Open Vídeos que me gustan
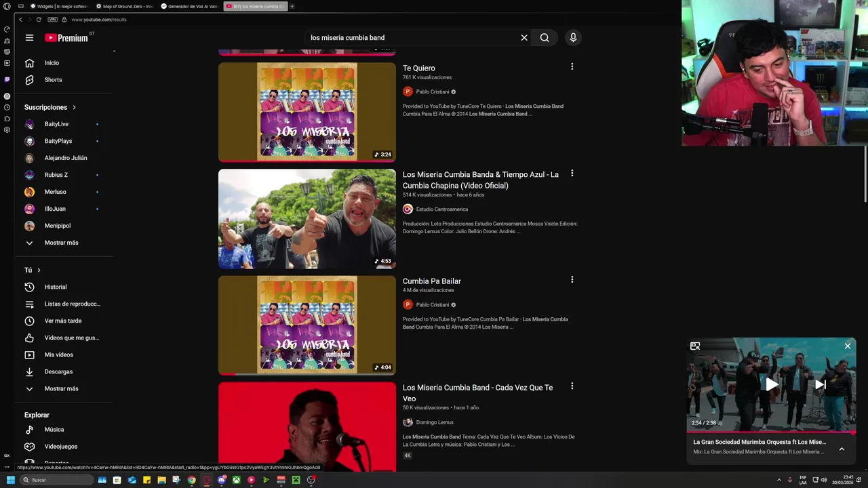This screenshot has height=488, width=868. tap(64, 338)
